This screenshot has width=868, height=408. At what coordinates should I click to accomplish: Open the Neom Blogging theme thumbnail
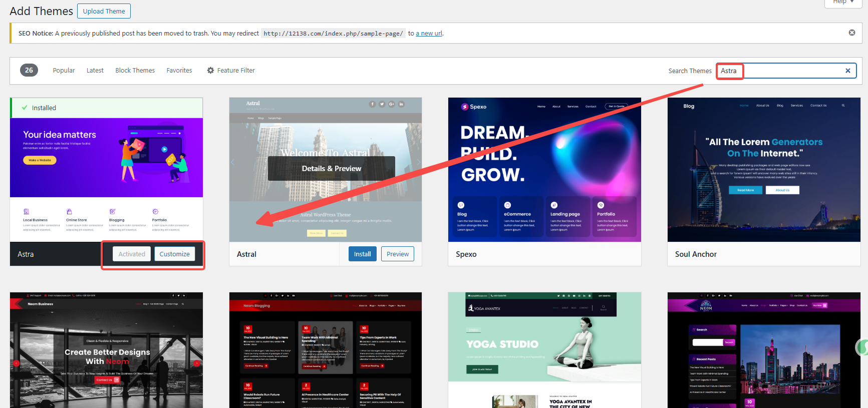(x=326, y=350)
